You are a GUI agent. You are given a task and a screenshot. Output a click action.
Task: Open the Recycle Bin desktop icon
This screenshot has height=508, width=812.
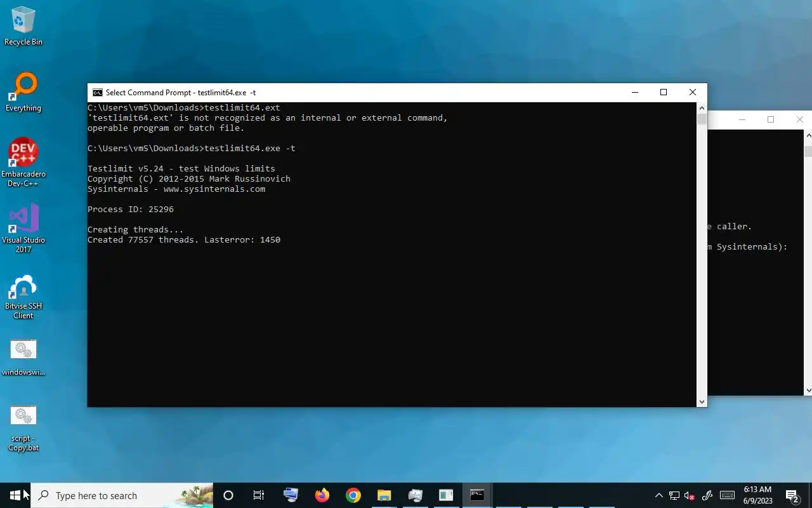[23, 26]
